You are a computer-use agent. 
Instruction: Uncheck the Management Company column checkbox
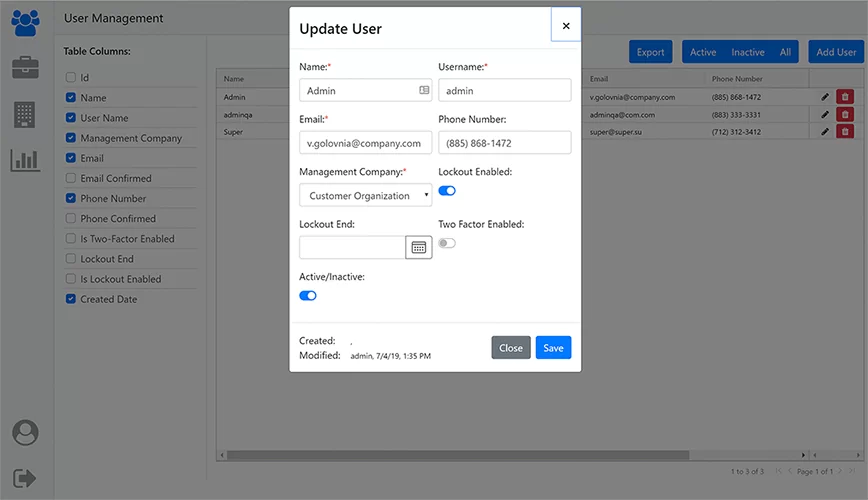coord(71,137)
